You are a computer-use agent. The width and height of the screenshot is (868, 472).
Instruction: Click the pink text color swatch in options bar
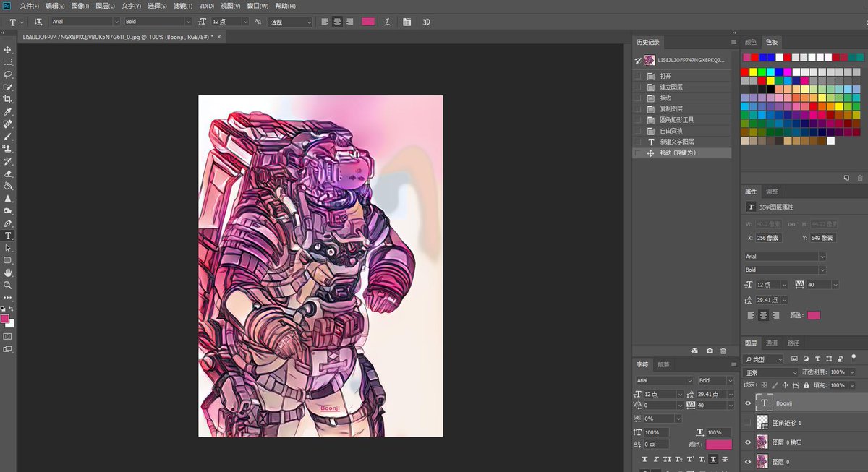click(x=368, y=22)
